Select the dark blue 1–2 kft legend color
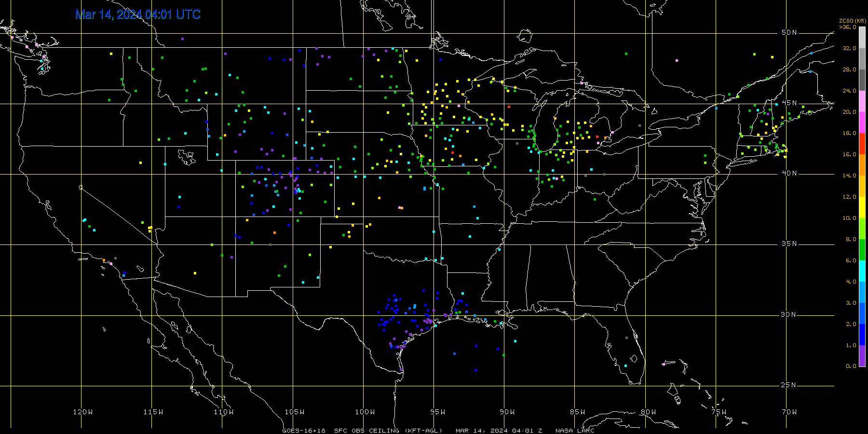The width and height of the screenshot is (868, 434). 862,335
